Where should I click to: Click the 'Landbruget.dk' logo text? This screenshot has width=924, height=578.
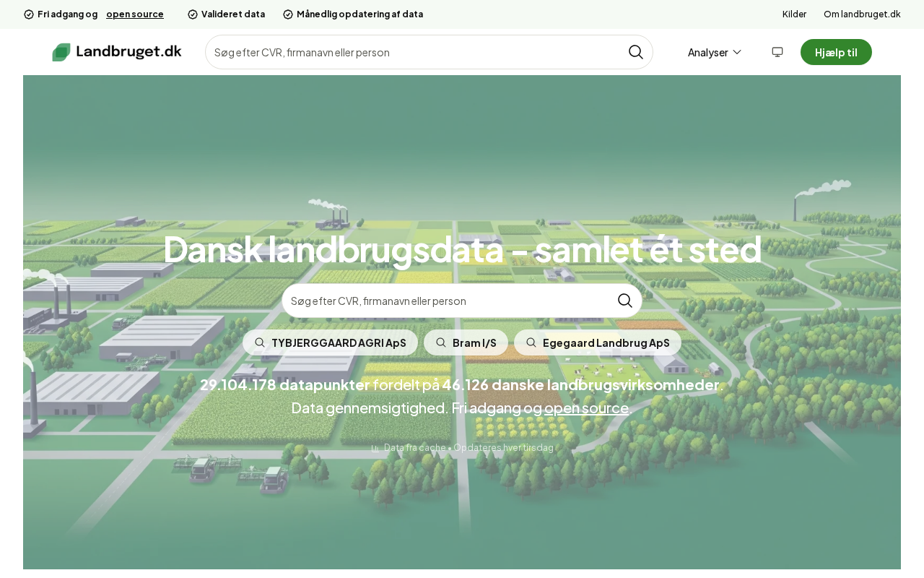pyautogui.click(x=128, y=51)
